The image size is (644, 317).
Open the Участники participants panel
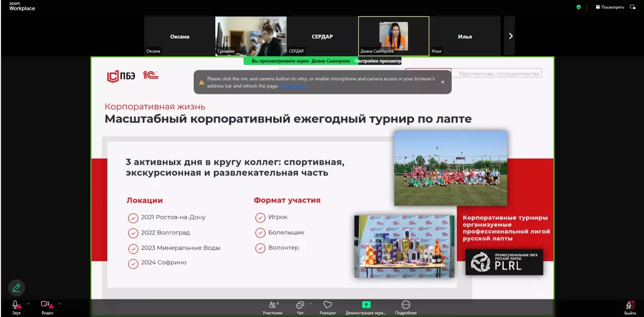[x=272, y=305]
